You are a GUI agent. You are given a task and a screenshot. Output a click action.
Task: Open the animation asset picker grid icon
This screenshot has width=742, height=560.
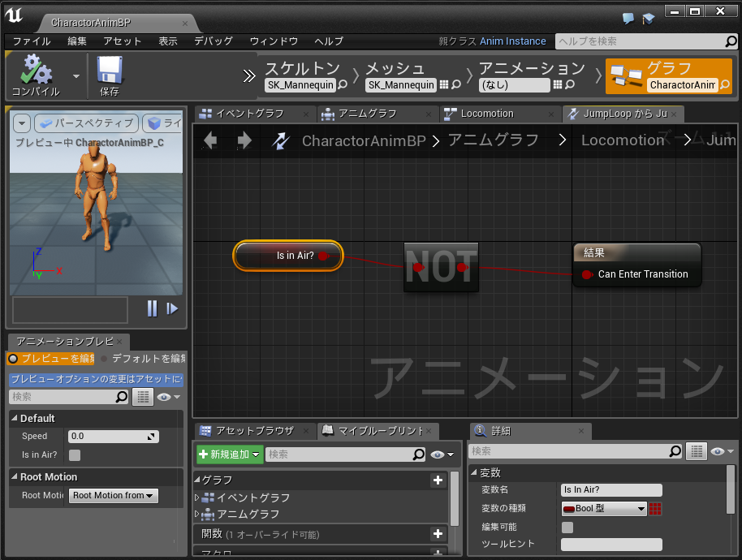[558, 84]
